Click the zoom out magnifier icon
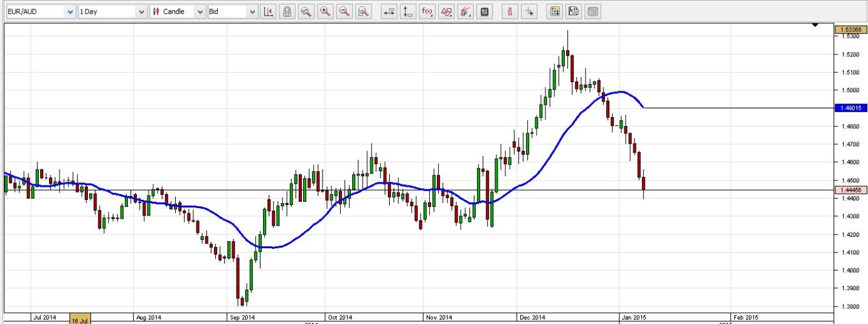Image resolution: width=868 pixels, height=324 pixels. coord(344,11)
